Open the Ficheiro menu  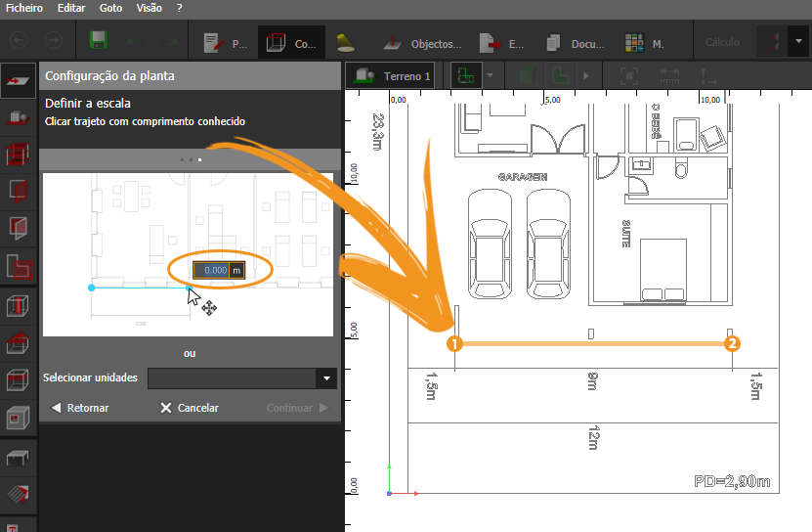coord(23,7)
